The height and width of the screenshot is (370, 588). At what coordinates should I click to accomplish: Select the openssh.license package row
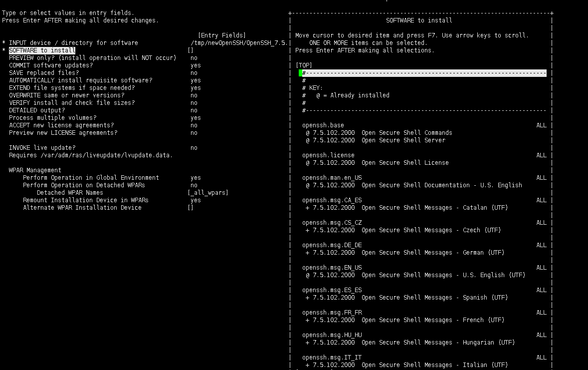(329, 155)
